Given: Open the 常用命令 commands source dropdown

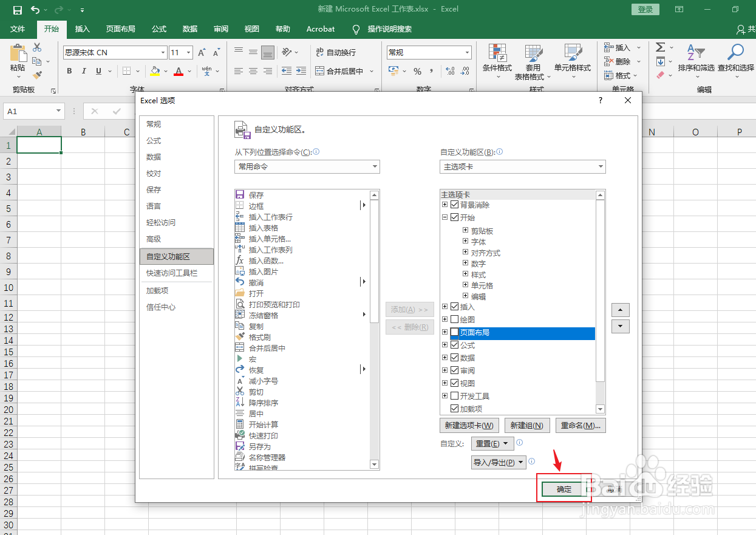Looking at the screenshot, I should [307, 166].
